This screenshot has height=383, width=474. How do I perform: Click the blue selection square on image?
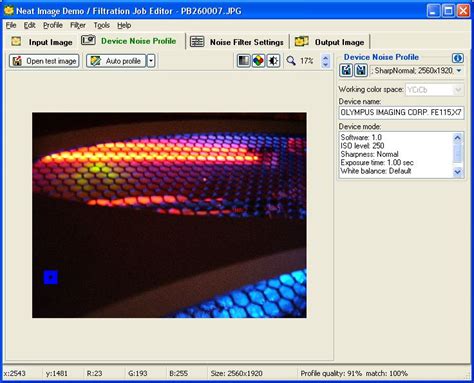(x=51, y=277)
